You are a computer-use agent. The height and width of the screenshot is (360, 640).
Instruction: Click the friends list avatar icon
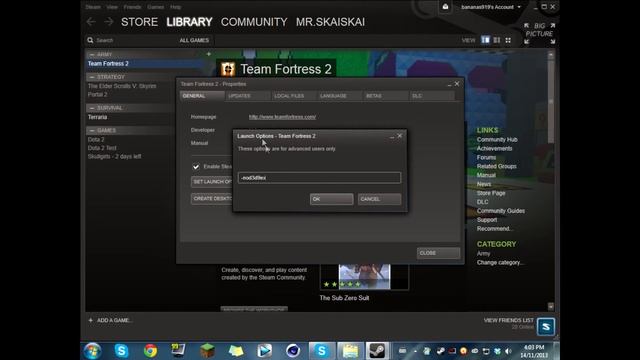click(x=546, y=327)
